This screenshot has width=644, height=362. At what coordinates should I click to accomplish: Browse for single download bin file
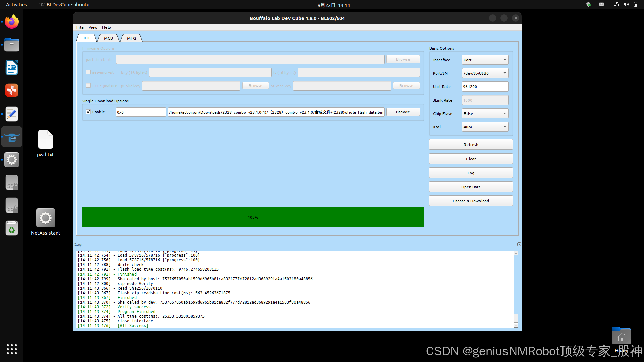[403, 112]
